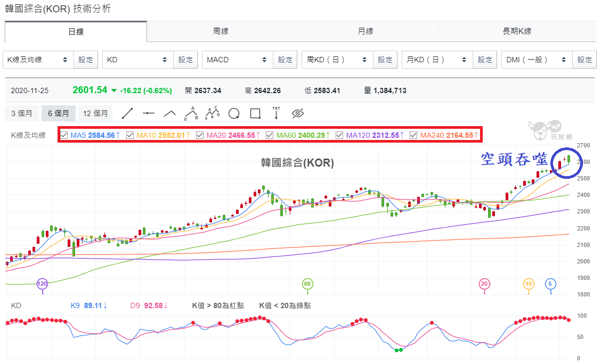Click the change value -16.22 (-0.62%)
The image size is (601, 364).
pyautogui.click(x=145, y=90)
